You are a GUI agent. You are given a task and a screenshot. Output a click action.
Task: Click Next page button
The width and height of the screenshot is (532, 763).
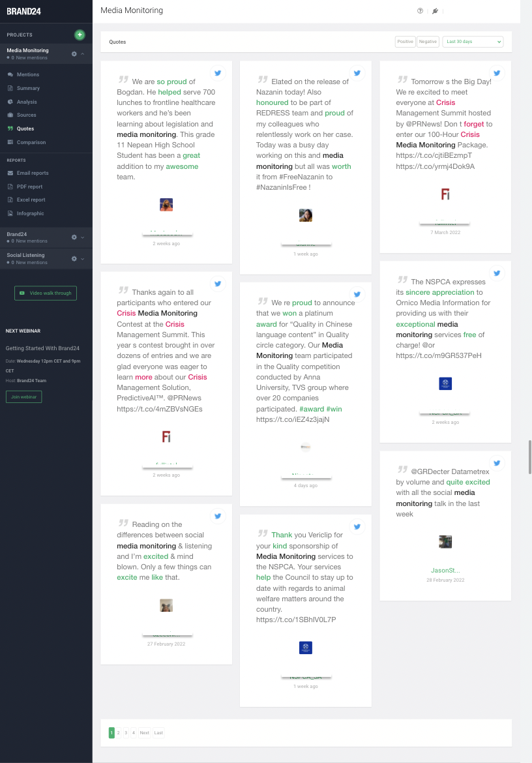click(x=145, y=733)
